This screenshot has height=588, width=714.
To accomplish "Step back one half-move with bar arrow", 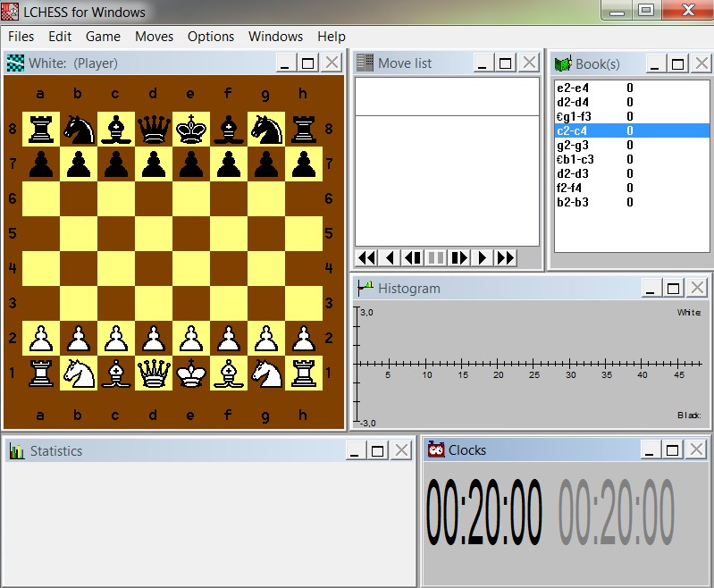I will [x=413, y=257].
